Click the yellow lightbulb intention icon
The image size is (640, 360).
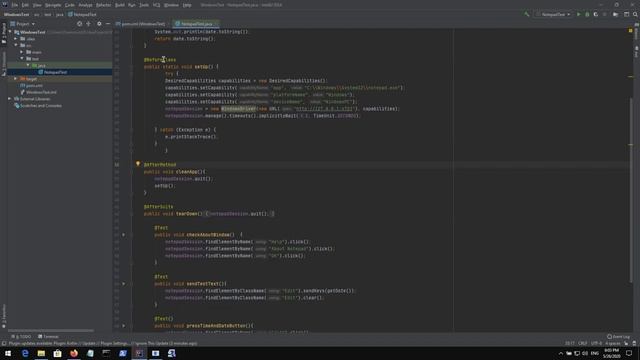[138, 164]
